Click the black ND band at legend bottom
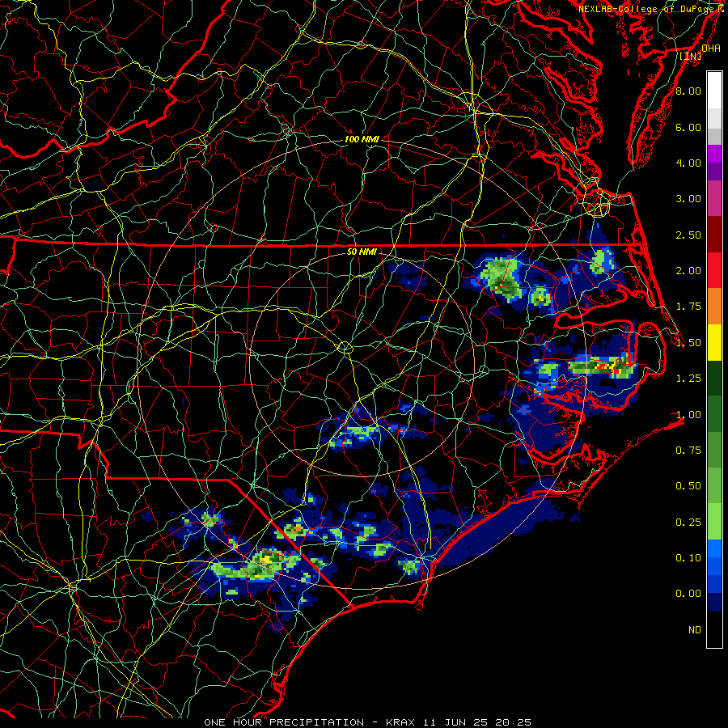This screenshot has width=728, height=728. pos(714,629)
